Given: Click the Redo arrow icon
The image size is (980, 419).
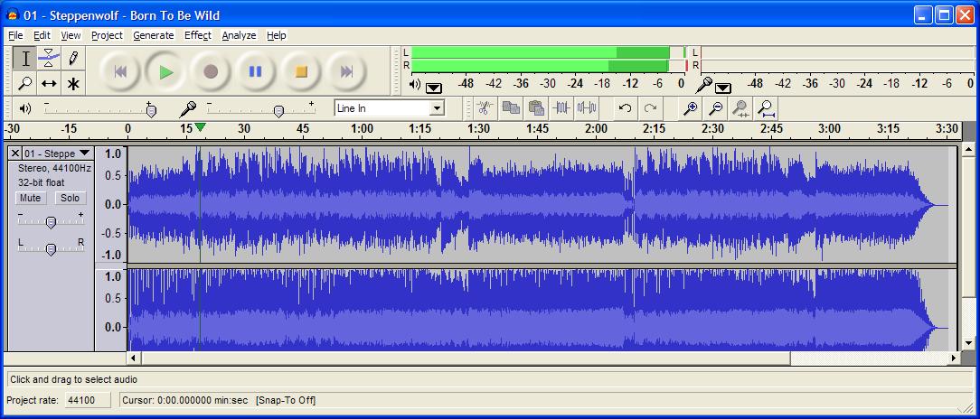Looking at the screenshot, I should (650, 108).
